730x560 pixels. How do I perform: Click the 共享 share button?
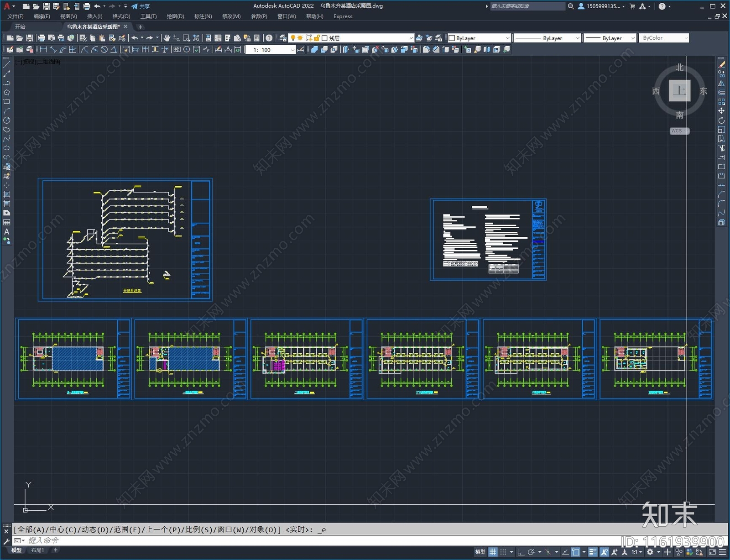pyautogui.click(x=141, y=6)
